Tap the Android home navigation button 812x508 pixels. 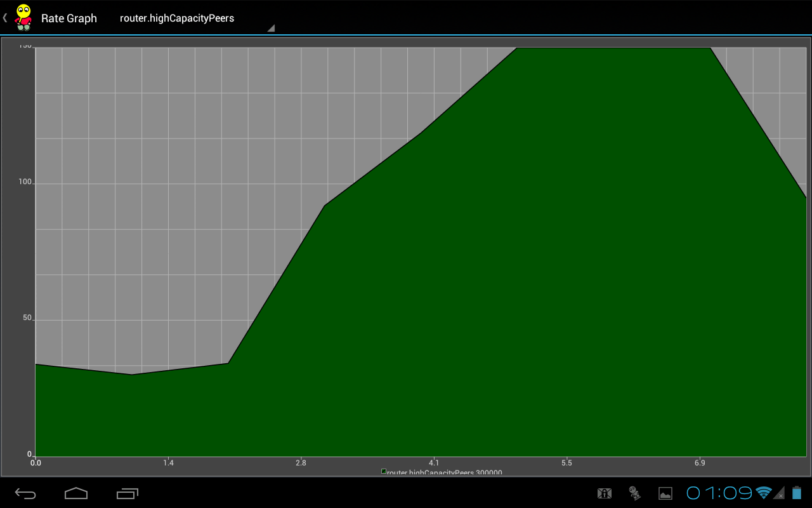(76, 493)
